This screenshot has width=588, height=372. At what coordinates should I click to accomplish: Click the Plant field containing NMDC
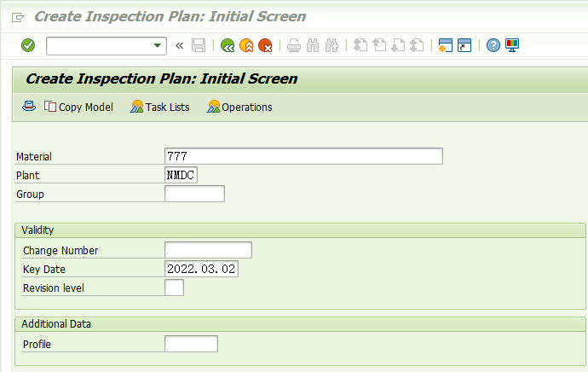[x=182, y=175]
